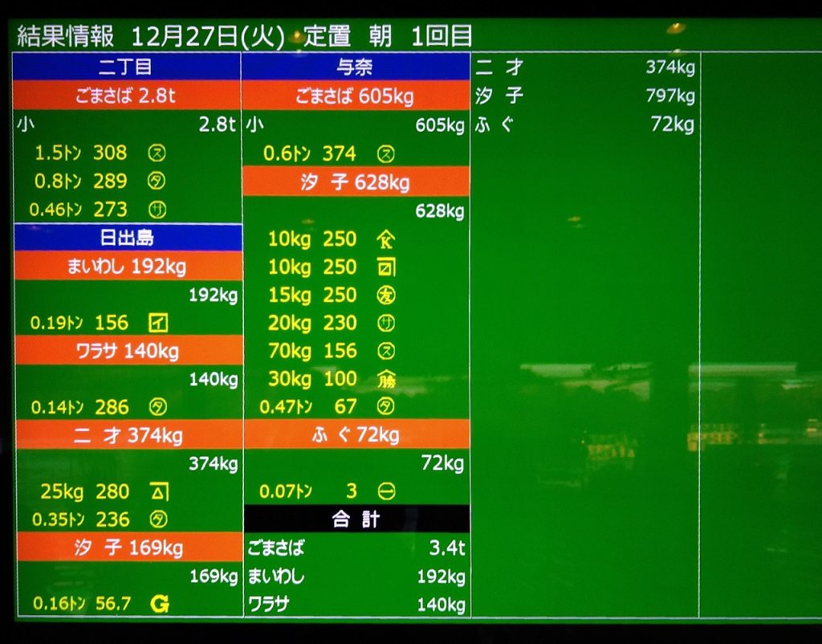Viewport: 822px width, 644px height.
Task: Click the circled mark in the 0.6トン 374 row
Action: click(x=386, y=153)
